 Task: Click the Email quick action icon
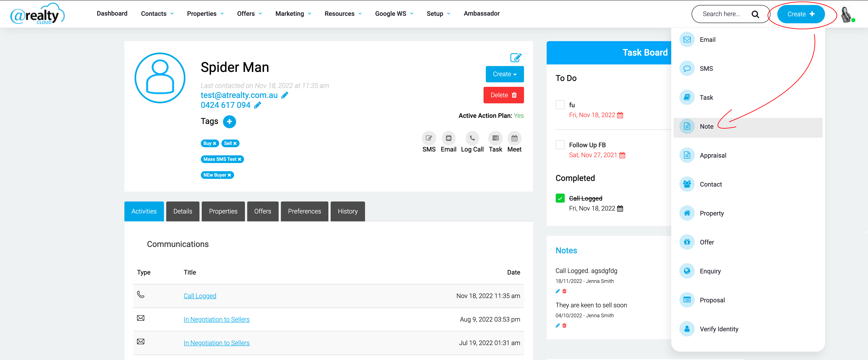pos(448,138)
